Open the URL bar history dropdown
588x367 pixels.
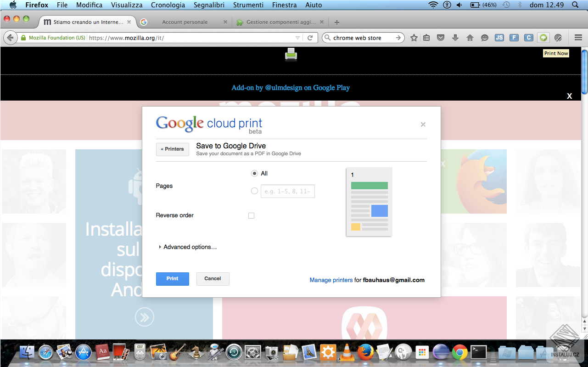[x=297, y=38]
